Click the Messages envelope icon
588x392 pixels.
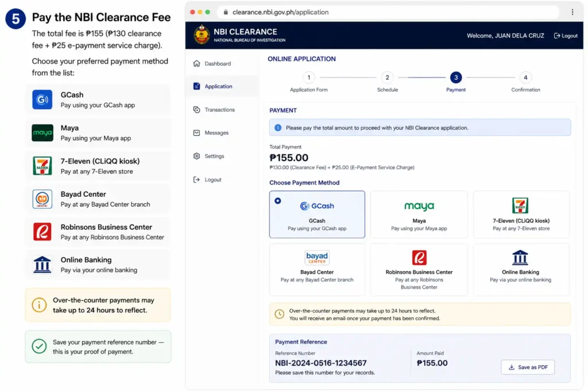pyautogui.click(x=196, y=133)
